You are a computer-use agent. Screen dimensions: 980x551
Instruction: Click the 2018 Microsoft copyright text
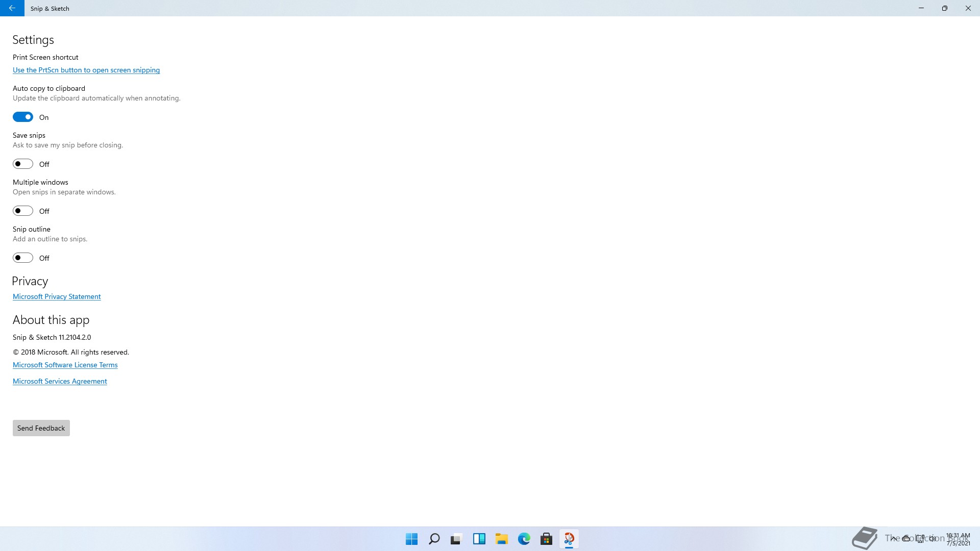[x=71, y=352]
